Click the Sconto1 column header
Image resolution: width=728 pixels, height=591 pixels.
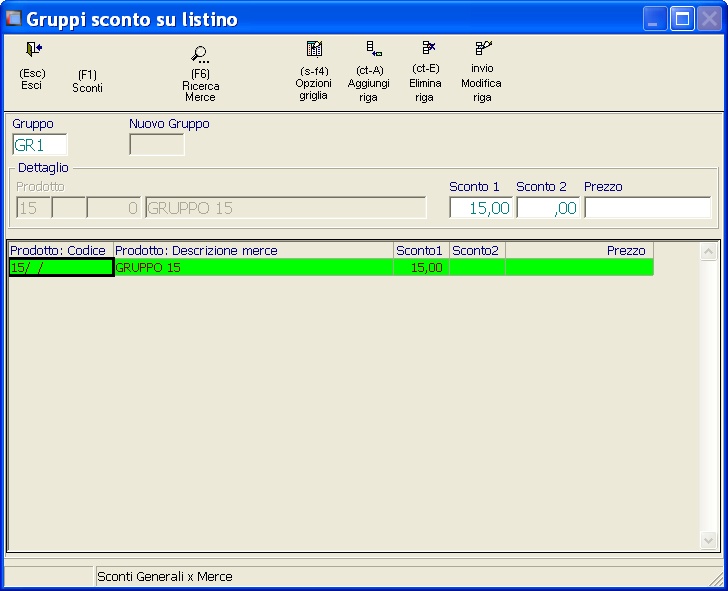[421, 251]
